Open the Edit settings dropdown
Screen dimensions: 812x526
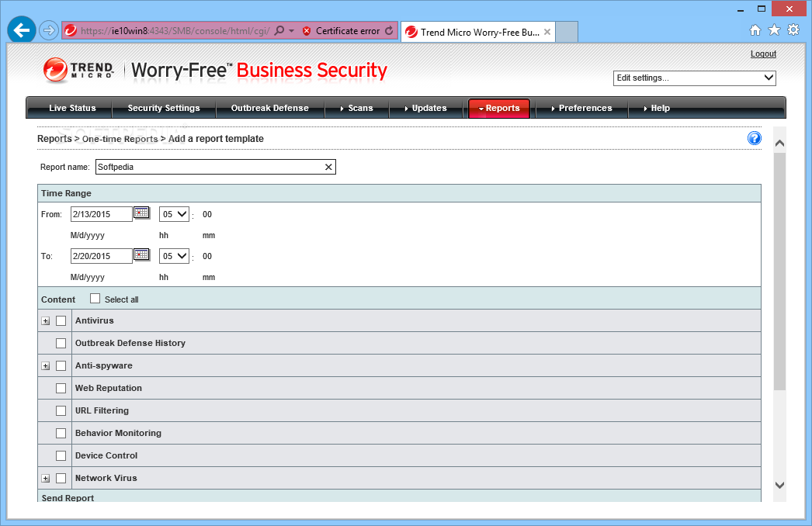click(x=695, y=78)
